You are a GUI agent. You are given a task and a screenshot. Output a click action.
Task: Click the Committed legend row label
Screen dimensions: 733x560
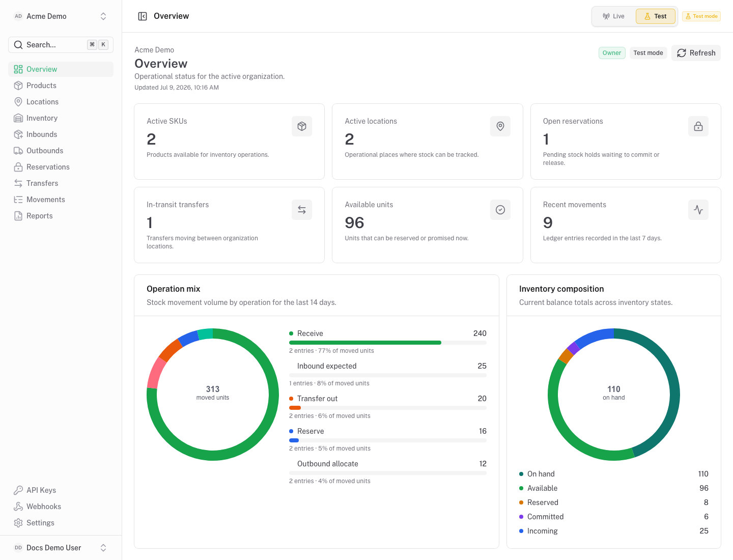(x=545, y=517)
